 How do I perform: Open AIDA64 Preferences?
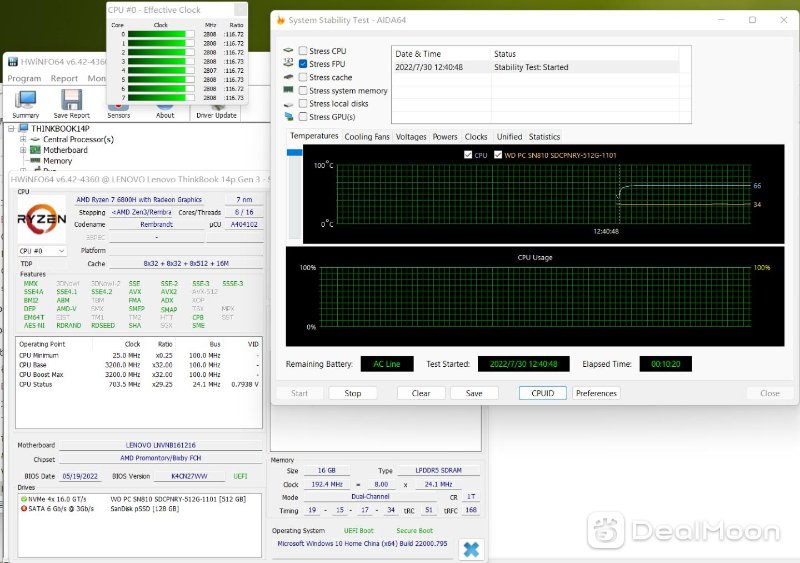(x=596, y=393)
